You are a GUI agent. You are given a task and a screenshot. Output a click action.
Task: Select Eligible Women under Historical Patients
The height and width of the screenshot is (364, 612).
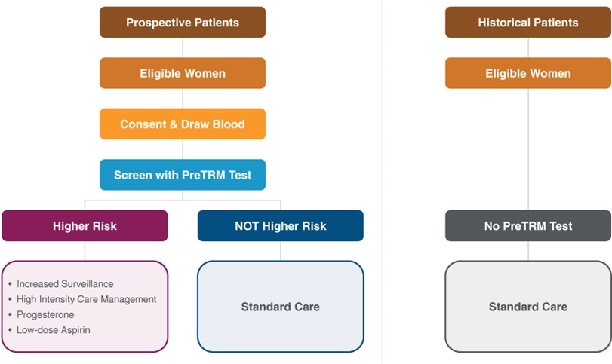point(528,73)
